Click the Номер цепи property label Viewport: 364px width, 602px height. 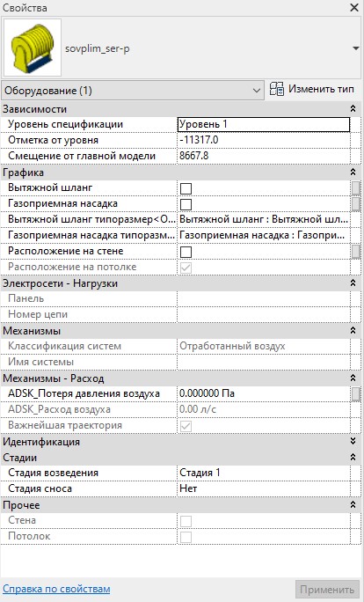click(x=38, y=314)
